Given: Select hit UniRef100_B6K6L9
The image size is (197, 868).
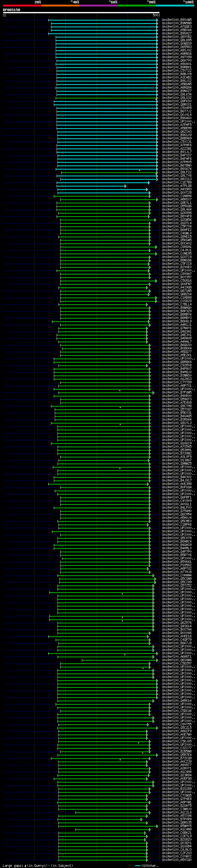Looking at the screenshot, I should pyautogui.click(x=177, y=321).
